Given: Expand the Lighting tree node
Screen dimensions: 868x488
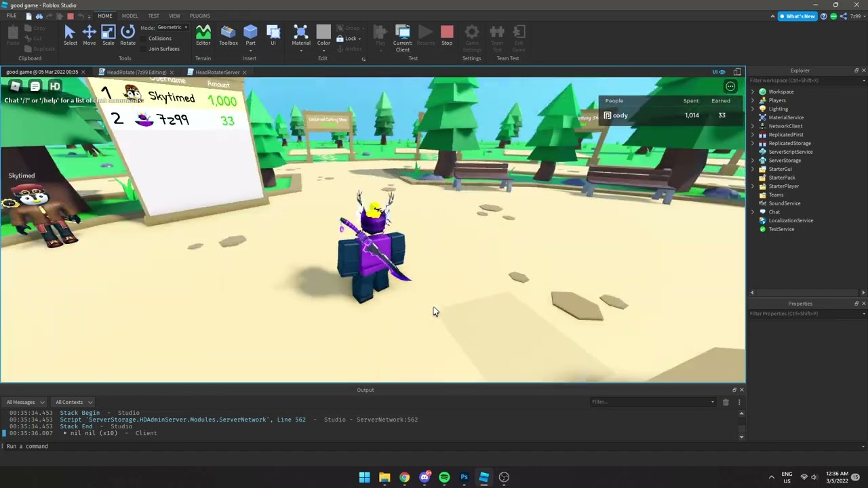Looking at the screenshot, I should pos(753,108).
